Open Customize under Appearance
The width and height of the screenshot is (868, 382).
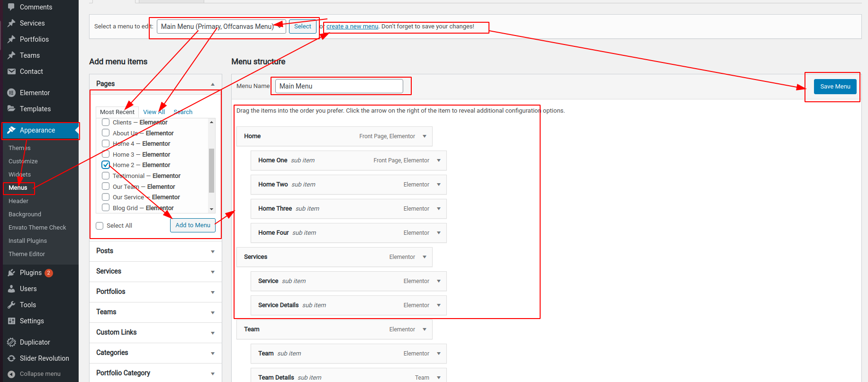23,161
